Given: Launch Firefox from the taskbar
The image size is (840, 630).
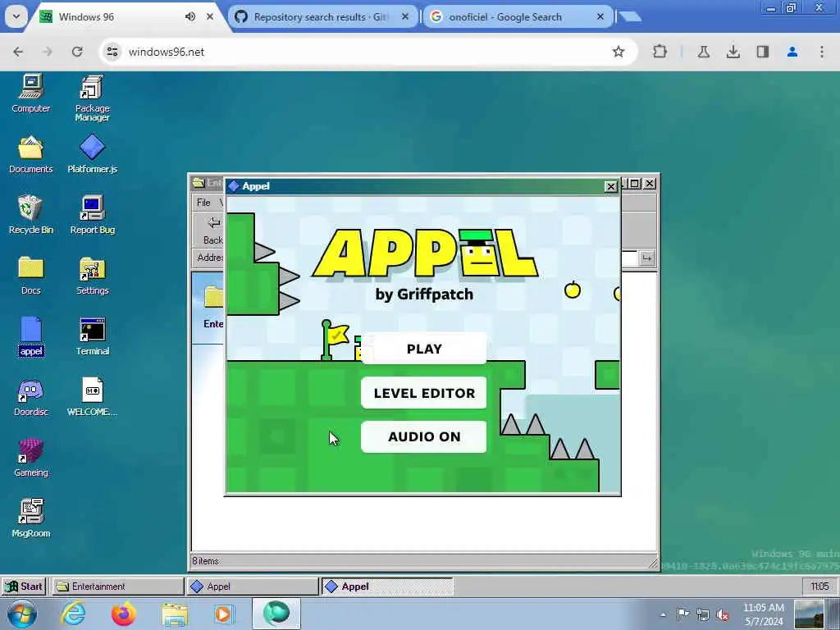Looking at the screenshot, I should [x=124, y=614].
